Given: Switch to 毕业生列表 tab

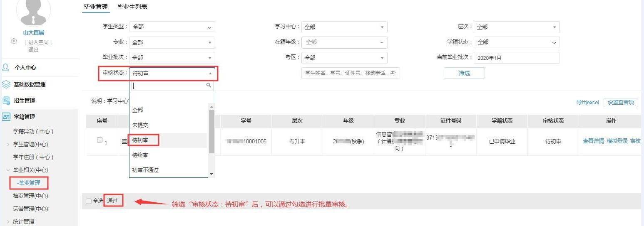Looking at the screenshot, I should (x=132, y=7).
